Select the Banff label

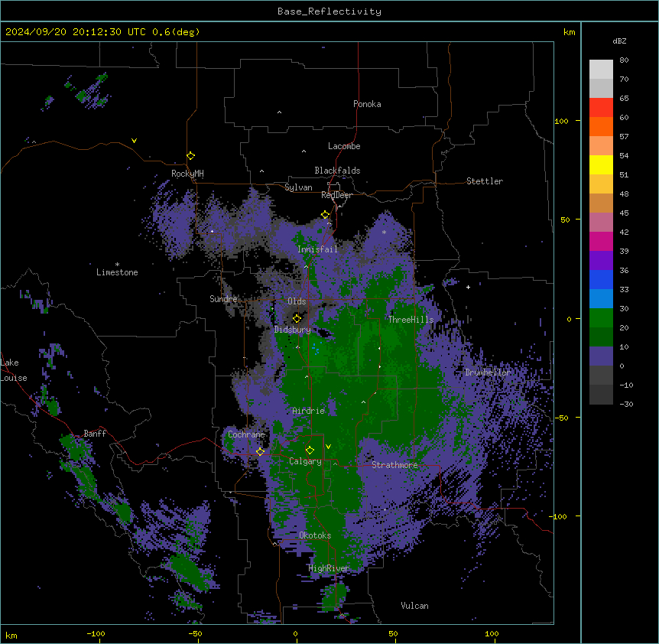(95, 434)
